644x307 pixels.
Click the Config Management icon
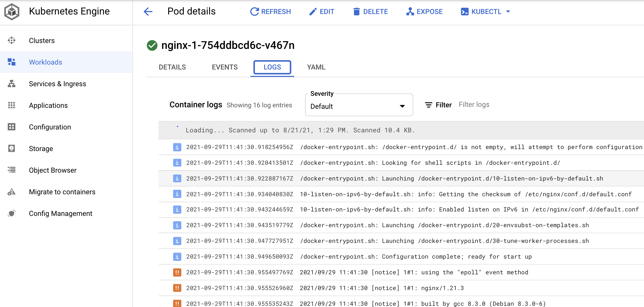[12, 213]
